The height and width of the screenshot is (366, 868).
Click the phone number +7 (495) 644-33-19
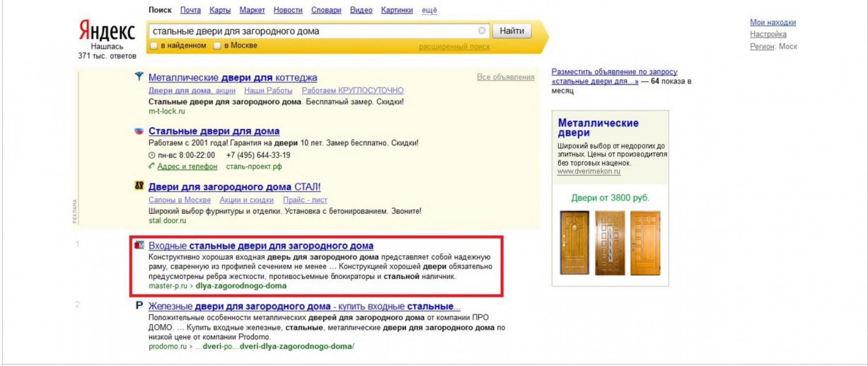(x=258, y=155)
